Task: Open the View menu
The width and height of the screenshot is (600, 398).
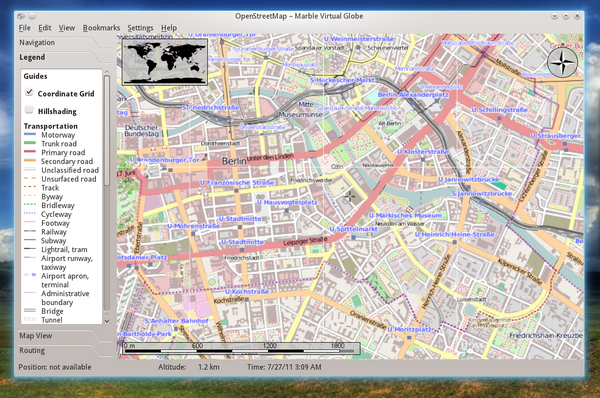Action: (x=67, y=28)
